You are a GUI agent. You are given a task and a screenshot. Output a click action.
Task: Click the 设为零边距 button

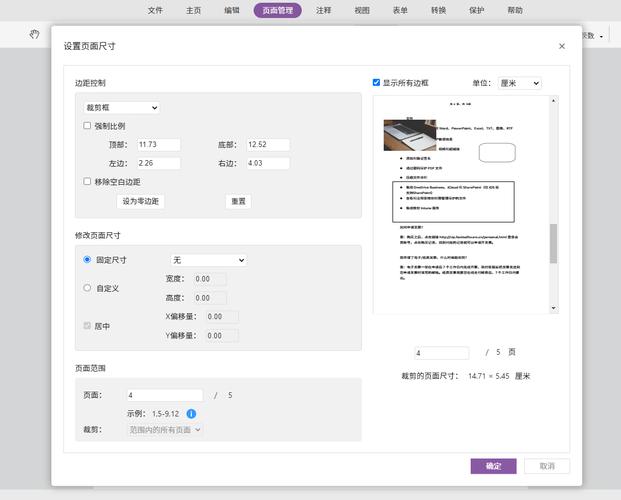click(141, 201)
